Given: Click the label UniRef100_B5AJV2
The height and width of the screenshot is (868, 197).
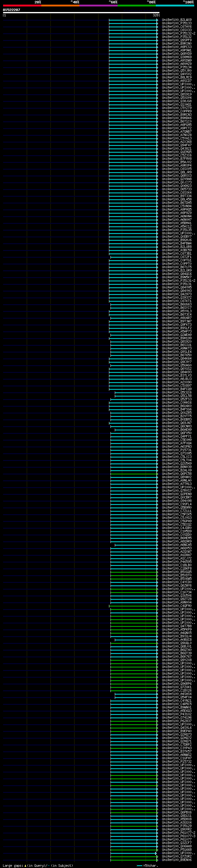Looking at the screenshot, I should [176, 162].
